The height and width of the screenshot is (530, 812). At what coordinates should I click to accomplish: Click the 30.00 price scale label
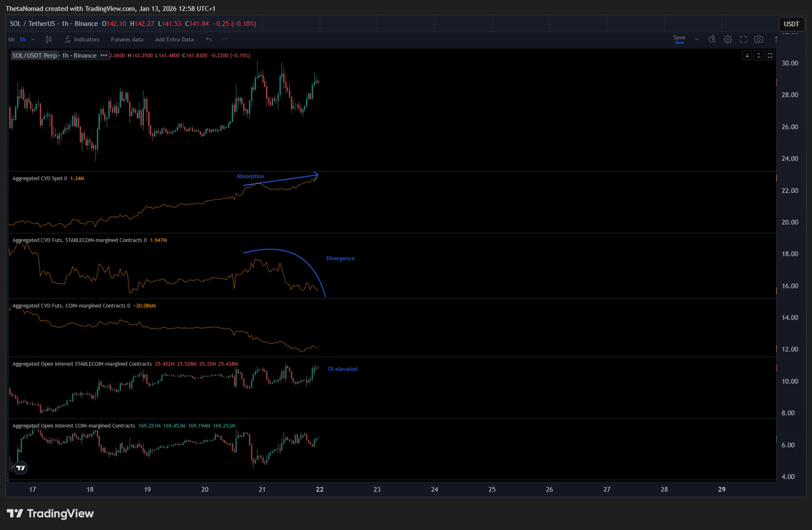790,63
